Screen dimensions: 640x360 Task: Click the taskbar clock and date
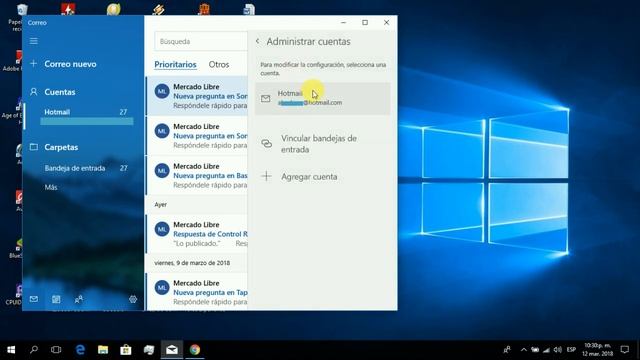(x=598, y=350)
